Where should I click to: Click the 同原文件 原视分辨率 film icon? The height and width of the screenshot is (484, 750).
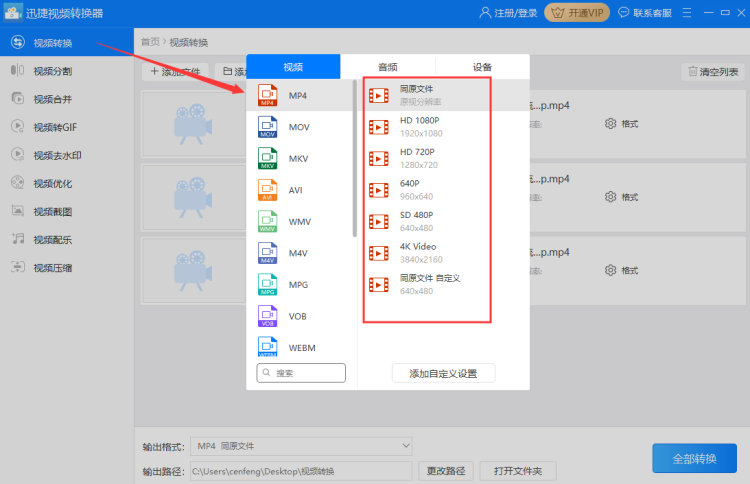coord(379,96)
